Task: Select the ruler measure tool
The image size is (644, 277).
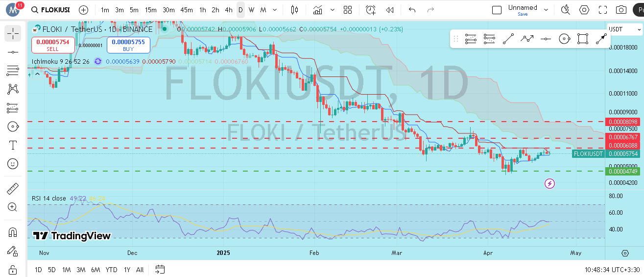Action: point(13,188)
